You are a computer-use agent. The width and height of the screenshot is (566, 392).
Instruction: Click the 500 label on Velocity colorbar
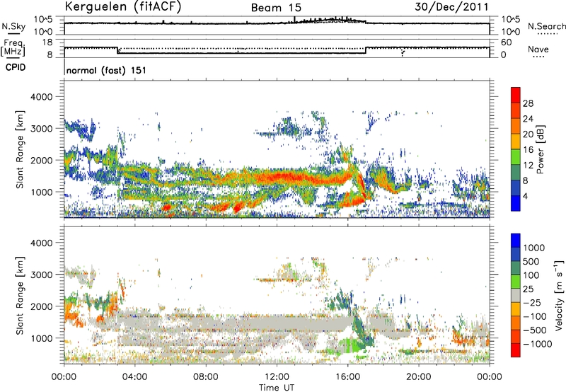coord(531,262)
